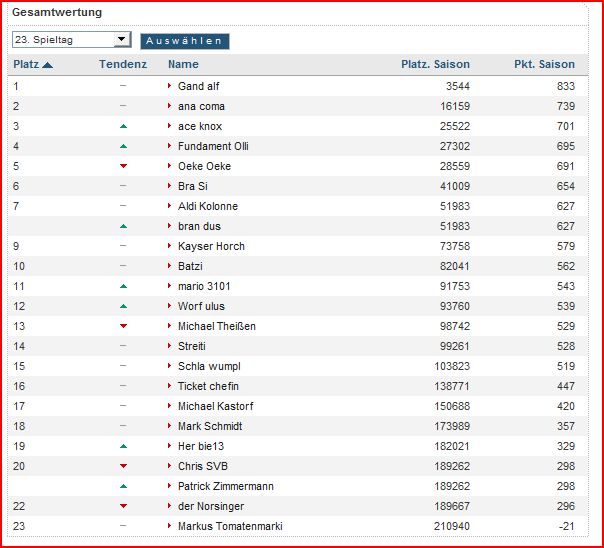The height and width of the screenshot is (548, 604).
Task: Sort by the Platz column header
Action: (25, 64)
